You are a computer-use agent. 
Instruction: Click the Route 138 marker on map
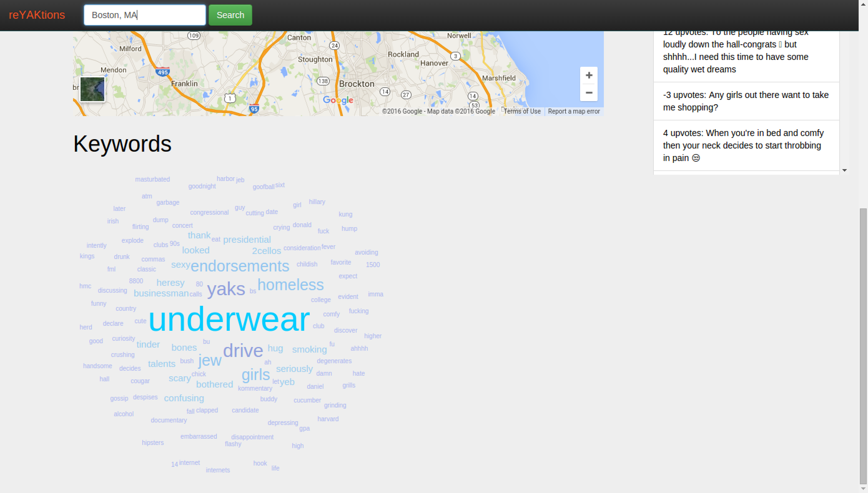(323, 81)
